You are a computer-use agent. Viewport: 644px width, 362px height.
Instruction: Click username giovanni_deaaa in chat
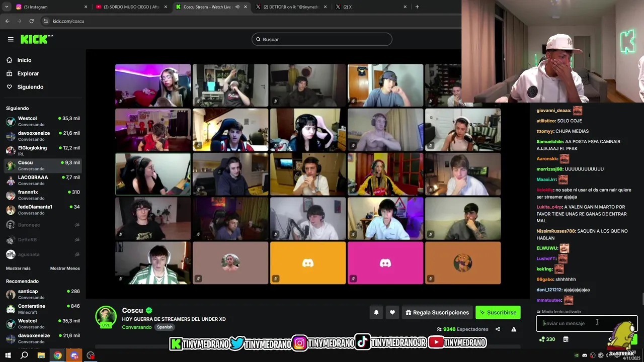553,111
